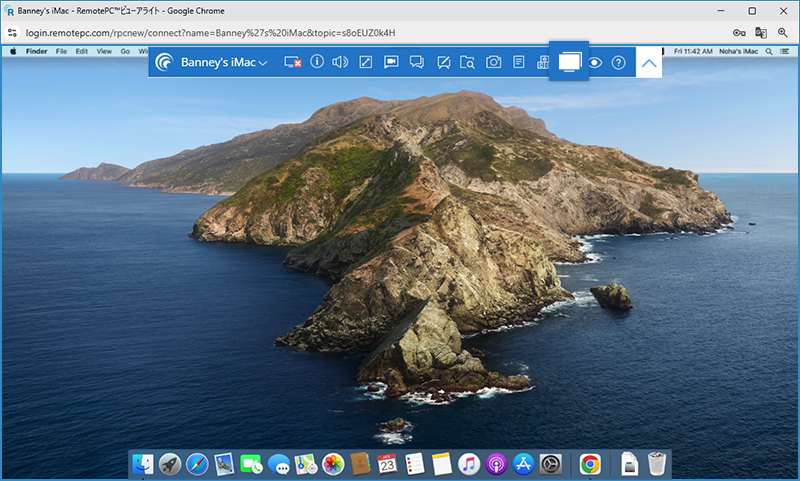Open the Trash in the dock
The width and height of the screenshot is (800, 481).
pos(657,464)
